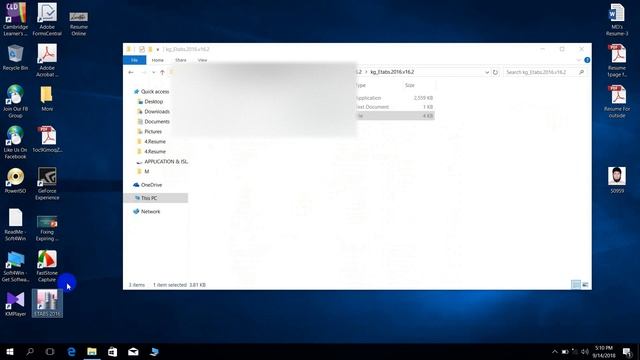This screenshot has height=360, width=640.
Task: Switch to details view layout button
Action: tap(576, 284)
